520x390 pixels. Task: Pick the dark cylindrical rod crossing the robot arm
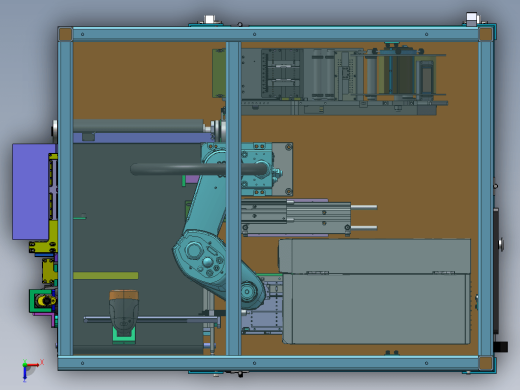(x=198, y=169)
